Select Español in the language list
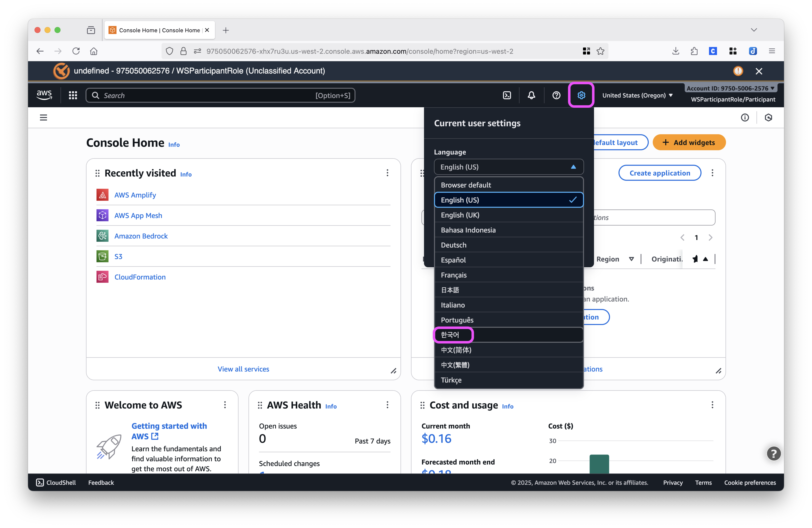 pyautogui.click(x=509, y=260)
